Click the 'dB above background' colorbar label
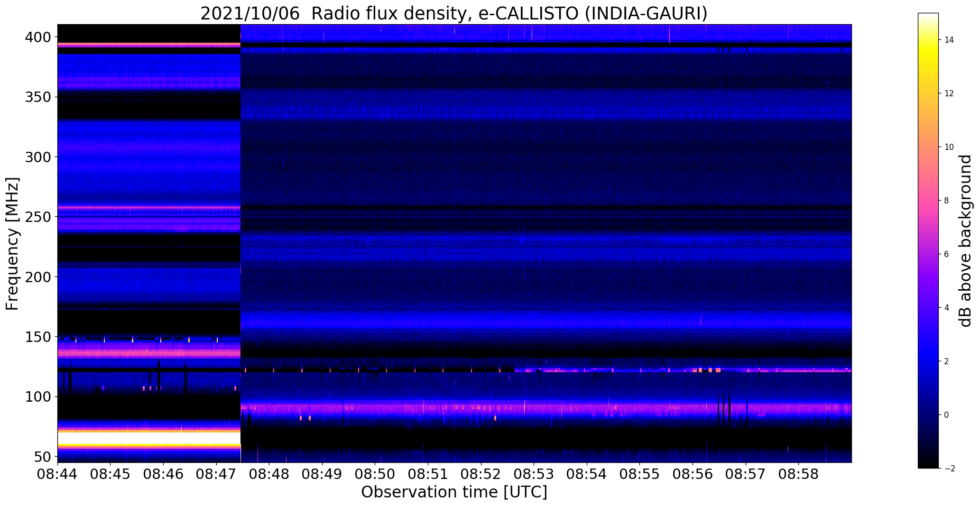The width and height of the screenshot is (980, 506). click(x=965, y=240)
